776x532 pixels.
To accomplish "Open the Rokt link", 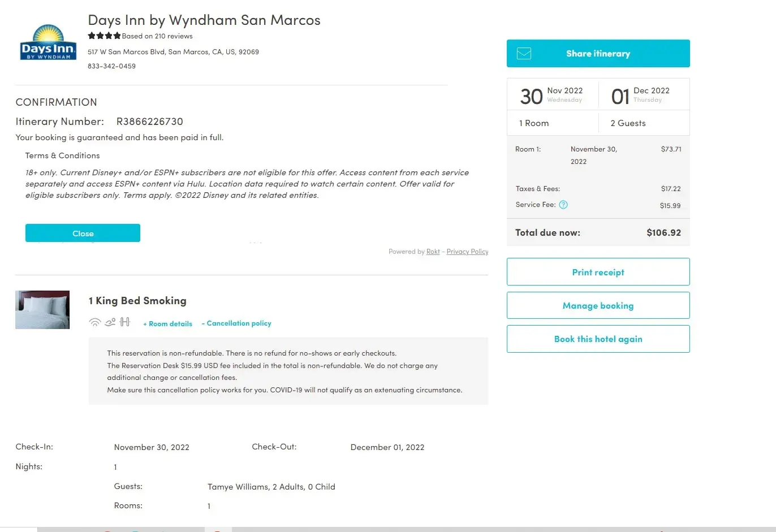I will point(433,252).
